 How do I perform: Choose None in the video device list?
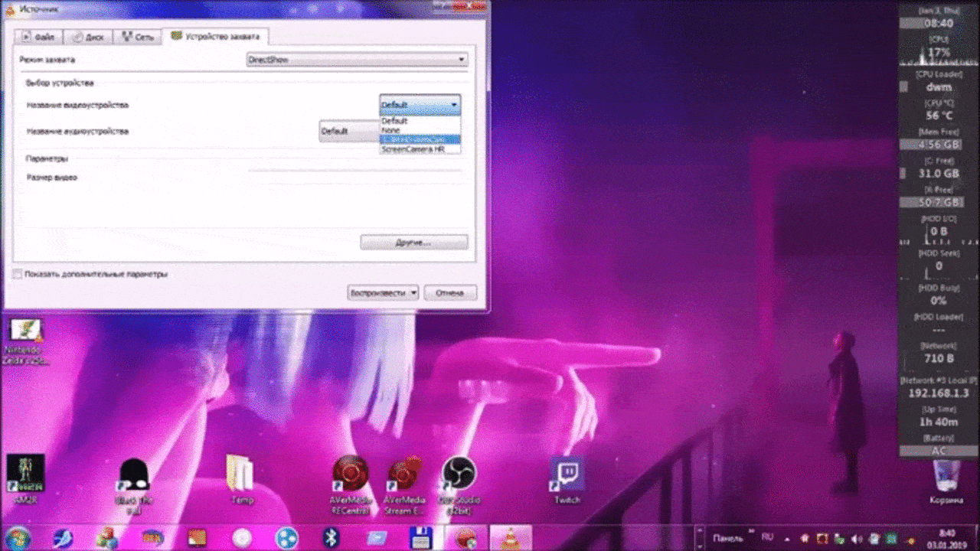point(420,130)
